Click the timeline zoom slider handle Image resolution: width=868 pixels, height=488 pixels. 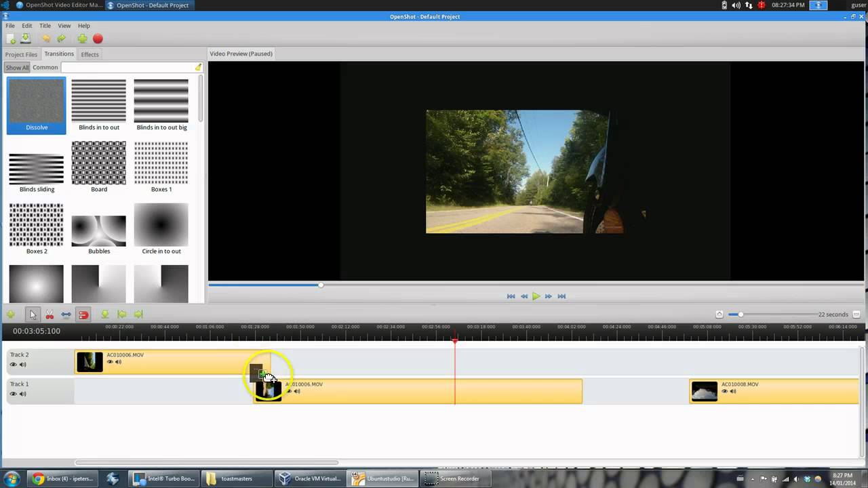741,314
